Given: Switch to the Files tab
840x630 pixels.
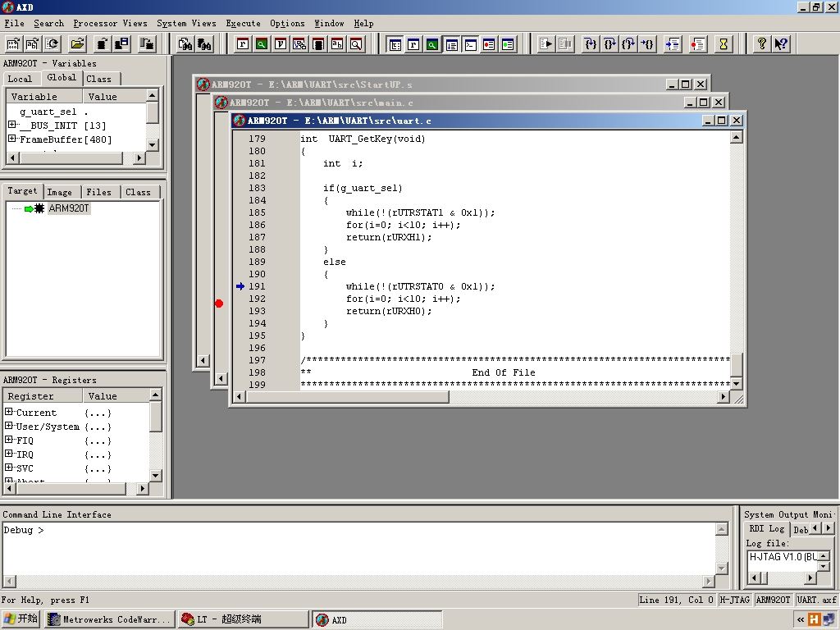Looking at the screenshot, I should click(99, 192).
